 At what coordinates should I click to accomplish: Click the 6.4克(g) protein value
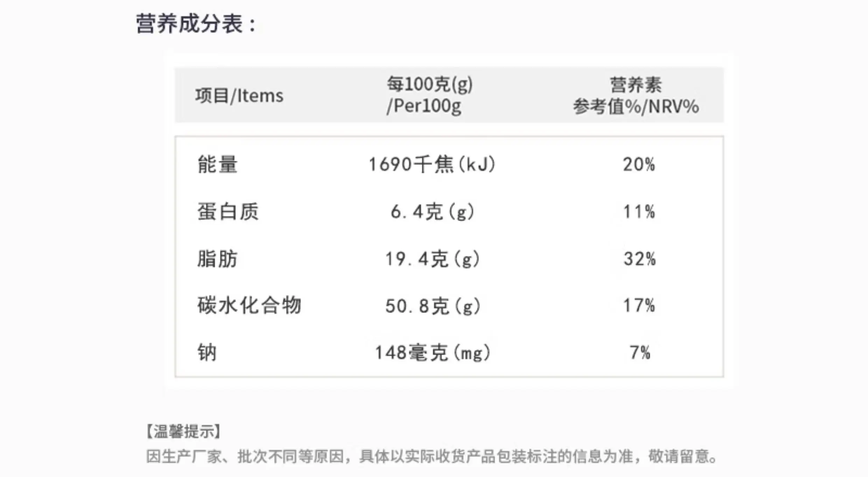(x=432, y=212)
